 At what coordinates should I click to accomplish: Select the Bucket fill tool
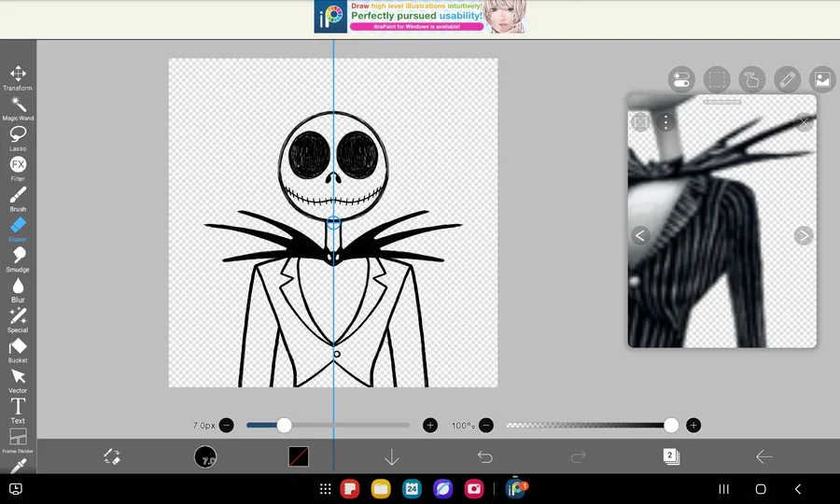coord(18,350)
